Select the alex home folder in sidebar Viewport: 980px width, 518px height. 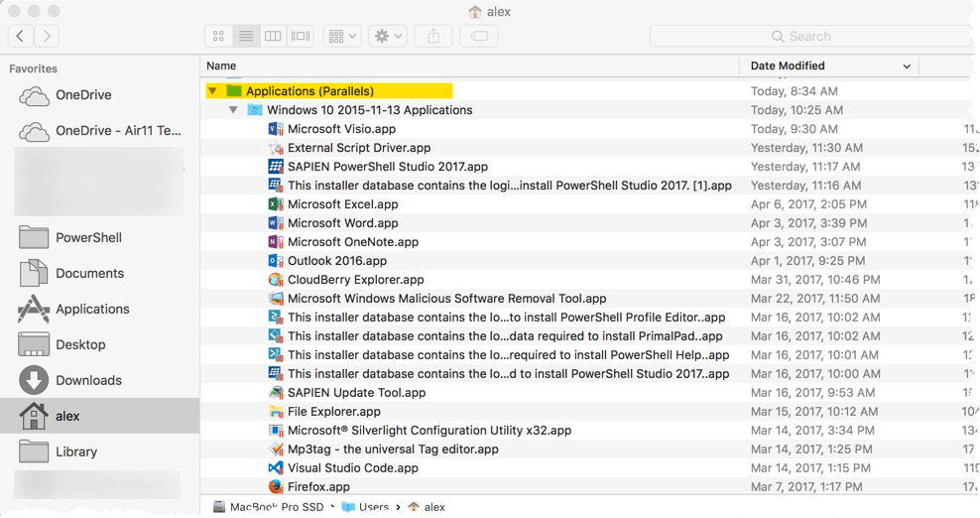[x=100, y=416]
